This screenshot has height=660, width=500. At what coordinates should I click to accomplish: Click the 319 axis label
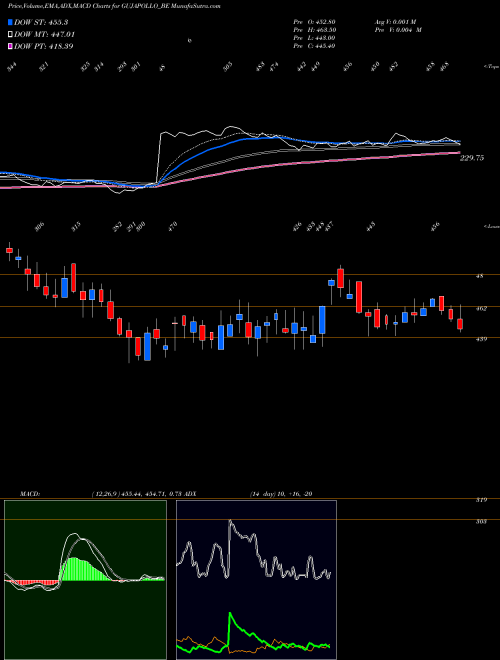point(482,500)
